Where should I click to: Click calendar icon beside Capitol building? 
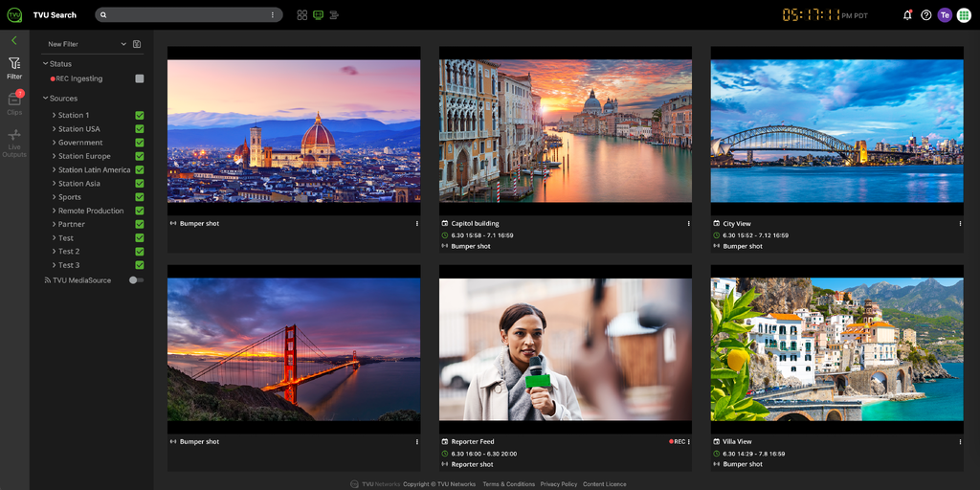coord(445,224)
